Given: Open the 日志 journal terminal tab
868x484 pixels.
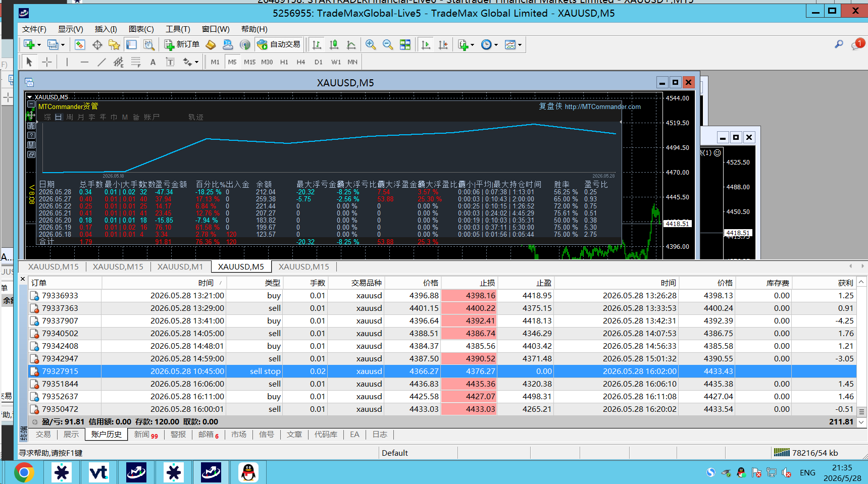Looking at the screenshot, I should (380, 435).
